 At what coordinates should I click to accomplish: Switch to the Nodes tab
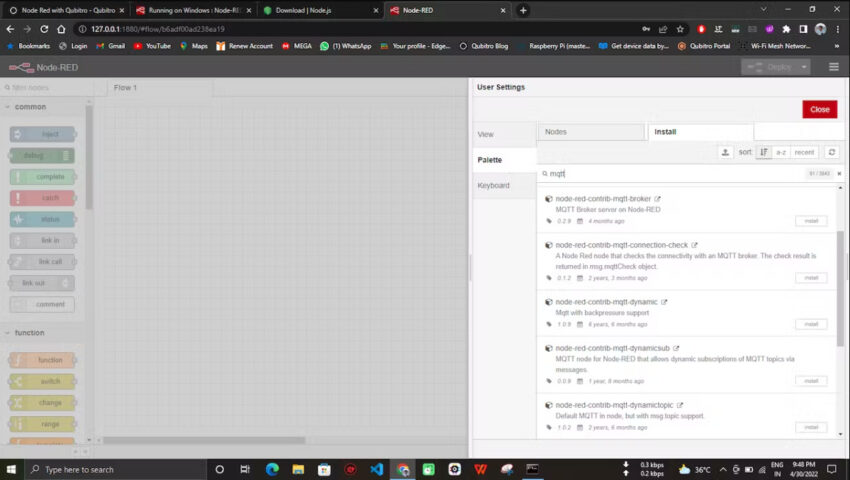point(591,132)
